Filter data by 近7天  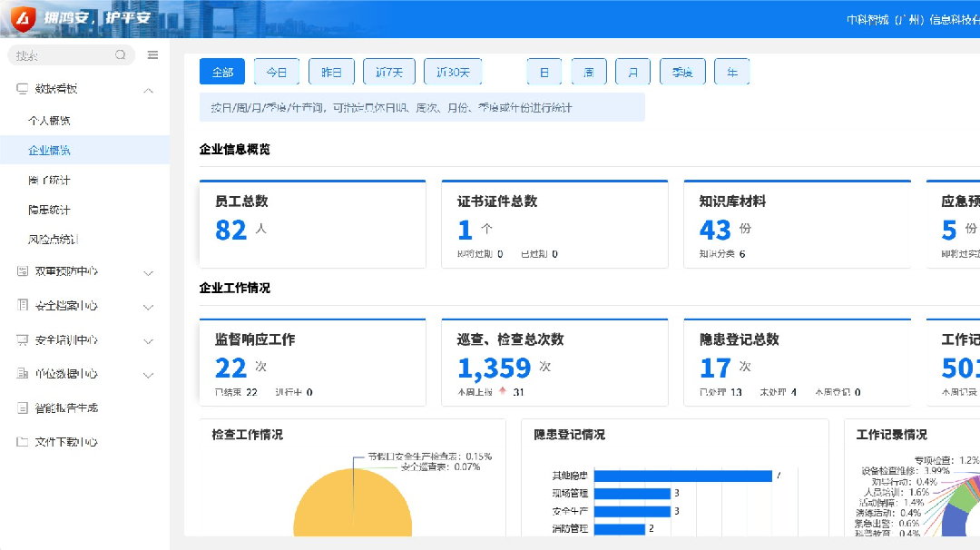coord(388,72)
